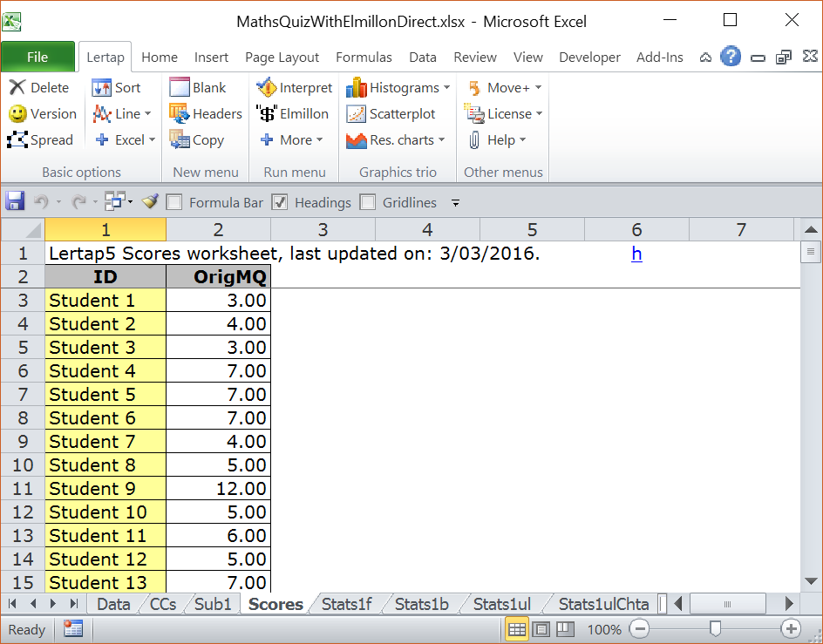
Task: Open the Move+ dropdown arrow
Action: (x=538, y=88)
